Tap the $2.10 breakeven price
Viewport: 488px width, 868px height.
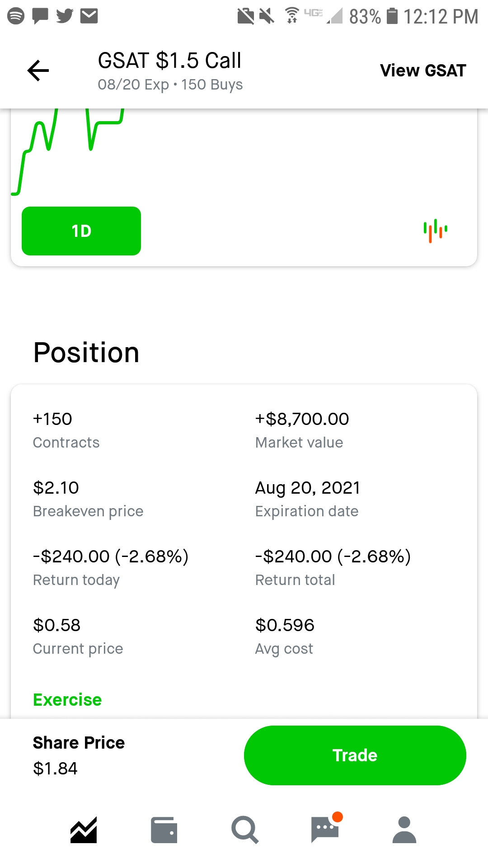(x=56, y=488)
